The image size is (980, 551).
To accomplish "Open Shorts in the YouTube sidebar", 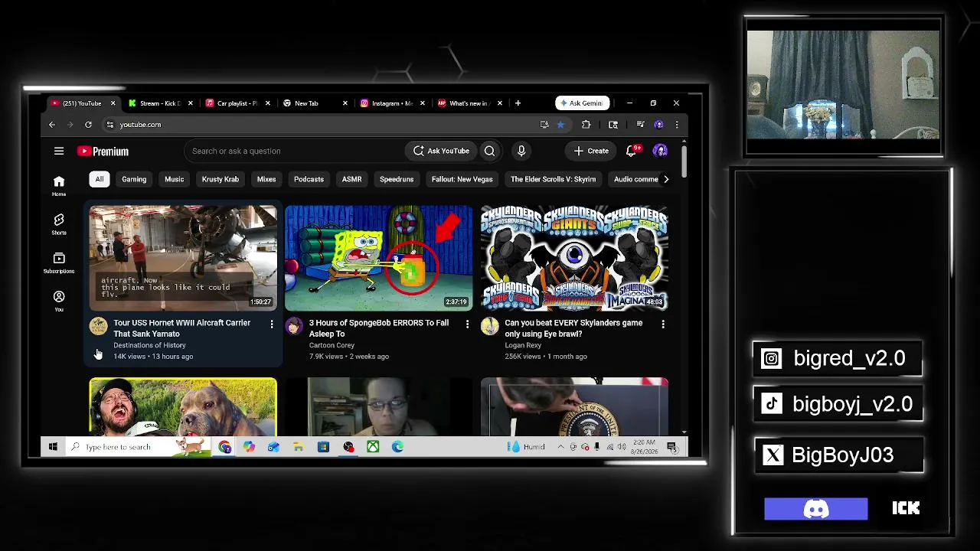I will point(59,224).
